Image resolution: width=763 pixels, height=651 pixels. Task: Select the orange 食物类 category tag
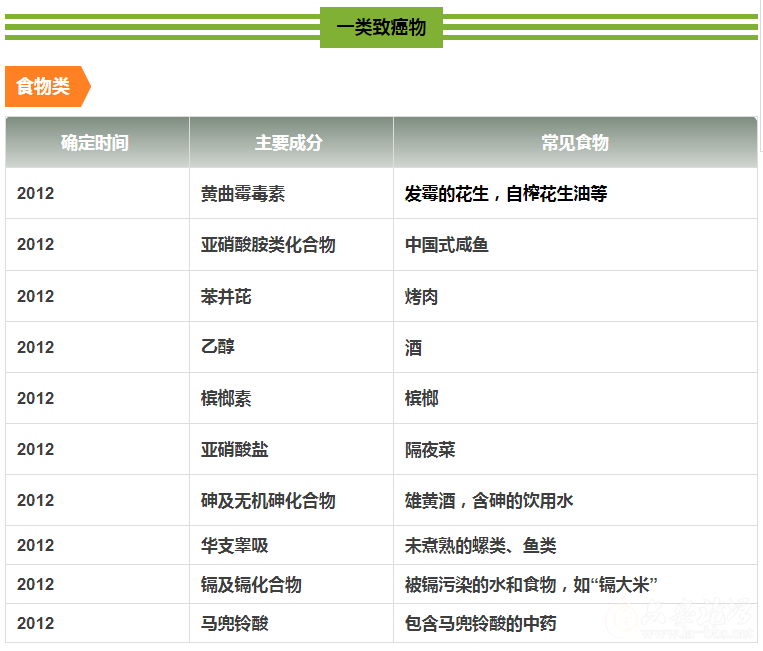tap(46, 87)
